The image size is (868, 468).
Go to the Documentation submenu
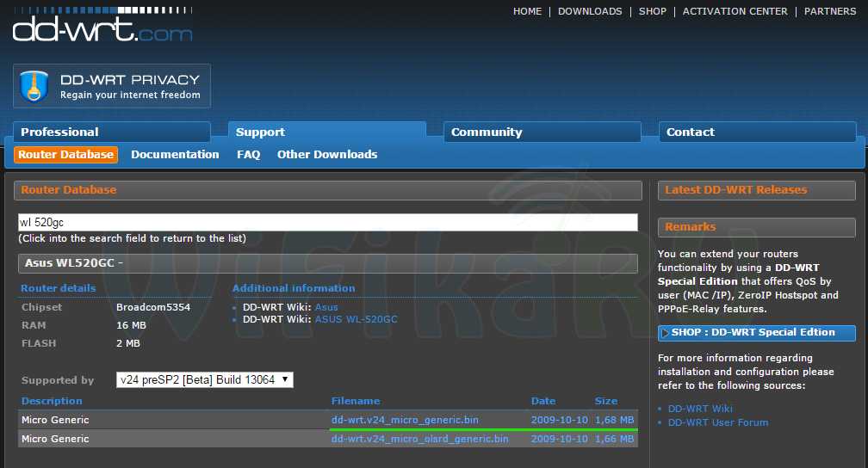pyautogui.click(x=175, y=155)
